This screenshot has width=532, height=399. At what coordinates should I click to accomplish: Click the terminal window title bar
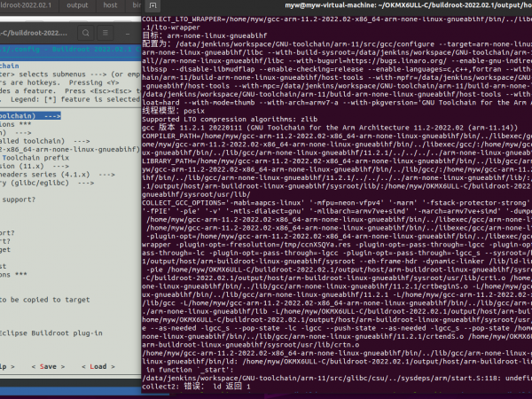pyautogui.click(x=337, y=6)
